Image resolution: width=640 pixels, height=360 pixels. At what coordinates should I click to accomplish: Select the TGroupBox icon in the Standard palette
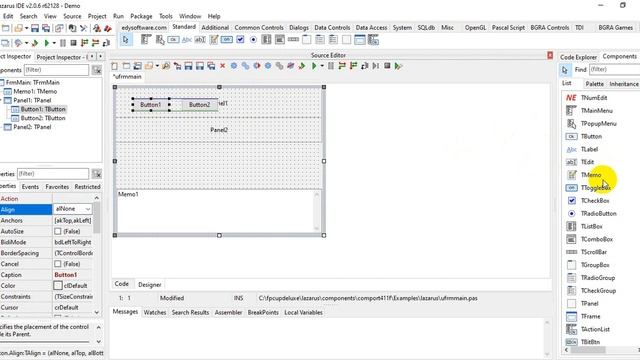(x=307, y=40)
